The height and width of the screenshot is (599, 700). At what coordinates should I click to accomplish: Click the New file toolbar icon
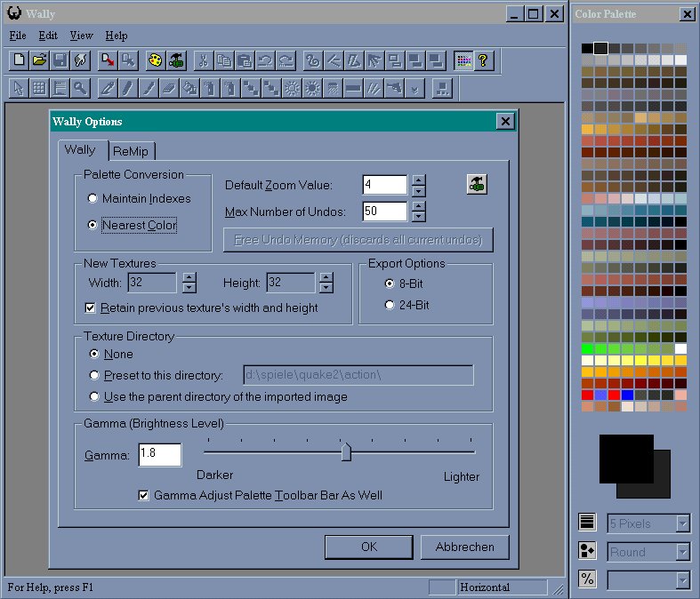(19, 60)
